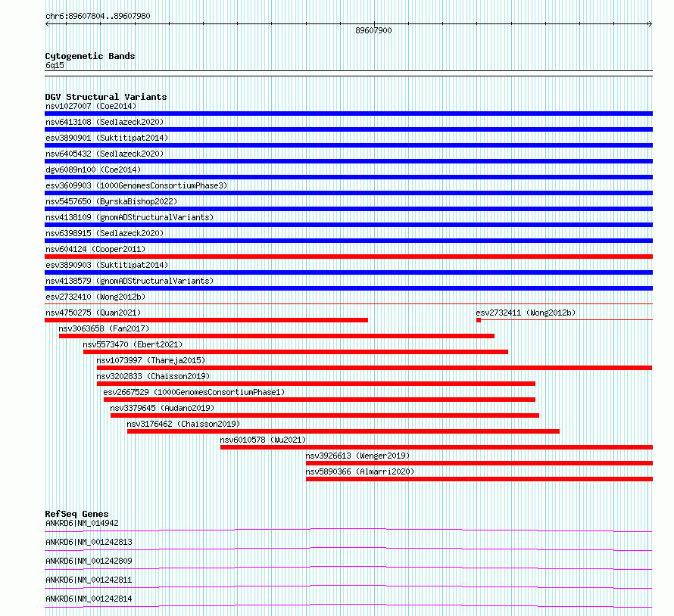The height and width of the screenshot is (616, 674).
Task: Open the first nsv6413108 (Sedlazeck2020) variant
Action: (x=105, y=122)
